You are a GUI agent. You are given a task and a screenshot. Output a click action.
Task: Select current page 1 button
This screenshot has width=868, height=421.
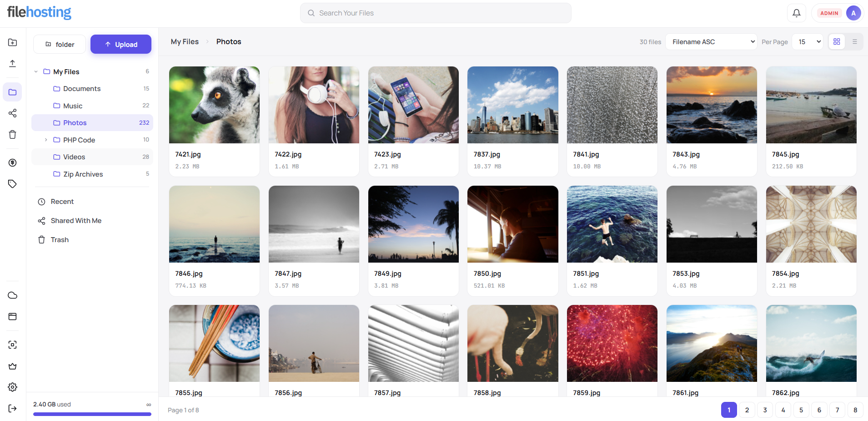click(x=729, y=410)
